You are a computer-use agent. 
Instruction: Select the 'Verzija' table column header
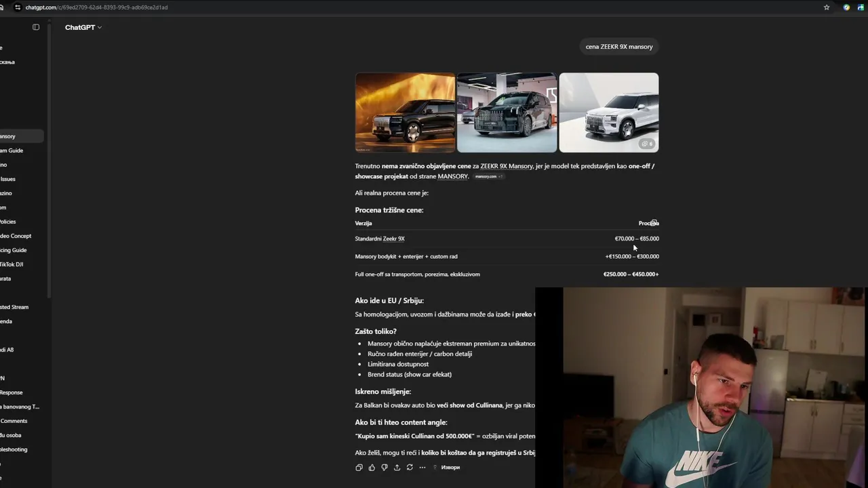click(x=363, y=223)
